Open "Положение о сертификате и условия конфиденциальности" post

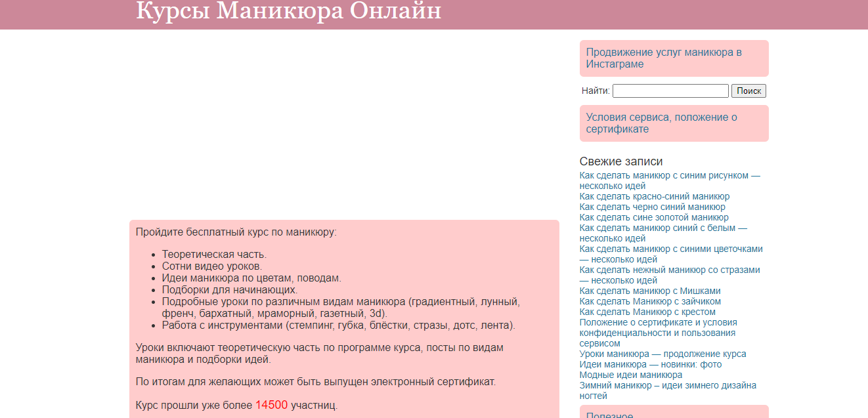click(658, 323)
